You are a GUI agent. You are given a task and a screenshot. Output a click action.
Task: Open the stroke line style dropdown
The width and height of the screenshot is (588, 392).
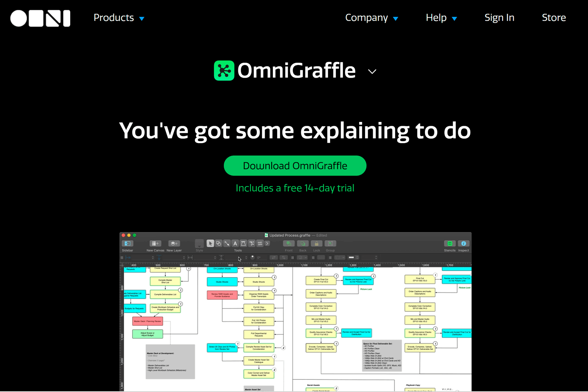[339, 258]
